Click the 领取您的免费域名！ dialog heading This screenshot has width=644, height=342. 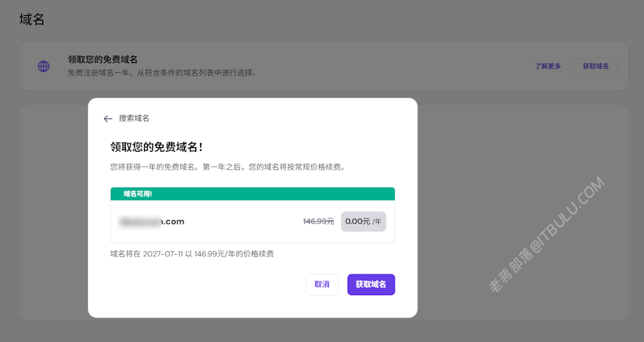coord(157,147)
